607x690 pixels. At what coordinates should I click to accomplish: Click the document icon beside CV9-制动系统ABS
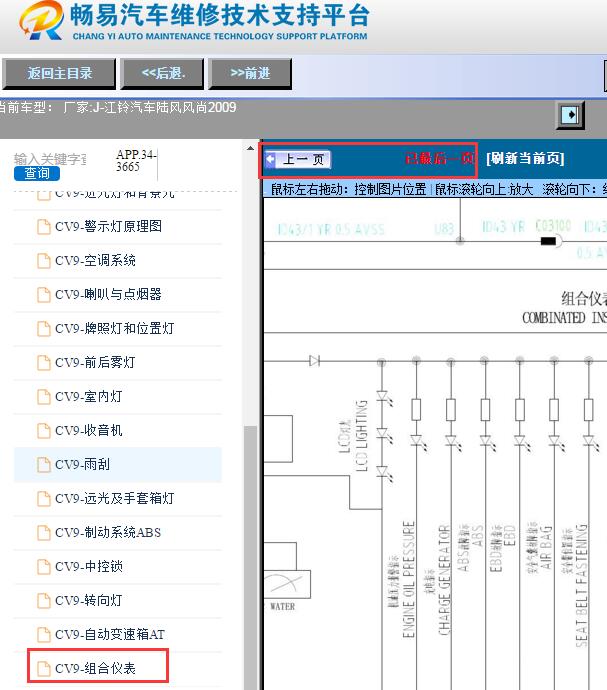(x=43, y=532)
